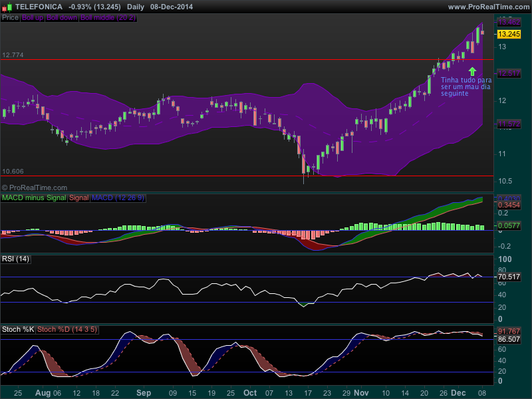Click the 12.517 middle Bollinger price tag
Viewport: 532px width, 399px height.
tap(509, 73)
